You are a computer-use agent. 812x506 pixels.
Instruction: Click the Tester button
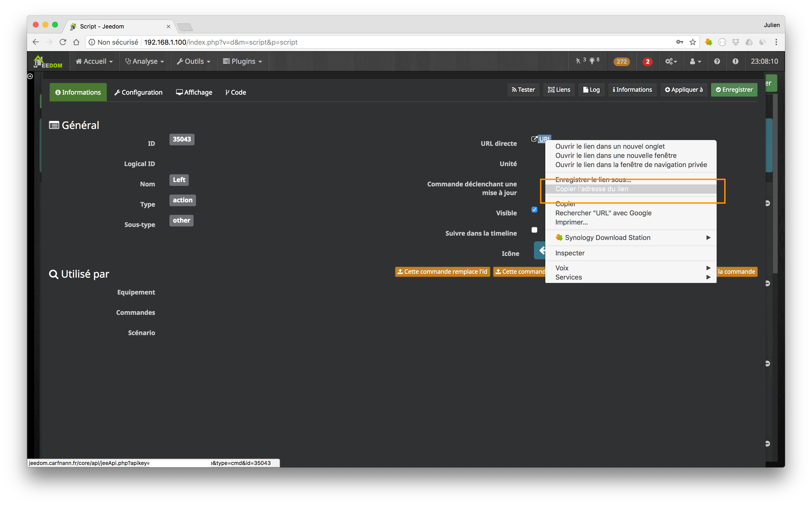tap(523, 90)
